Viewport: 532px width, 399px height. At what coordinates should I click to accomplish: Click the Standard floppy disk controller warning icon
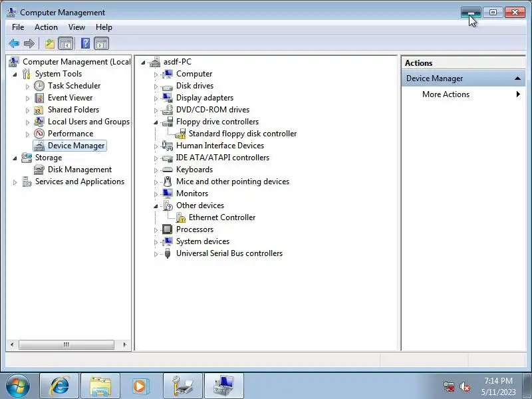click(180, 134)
